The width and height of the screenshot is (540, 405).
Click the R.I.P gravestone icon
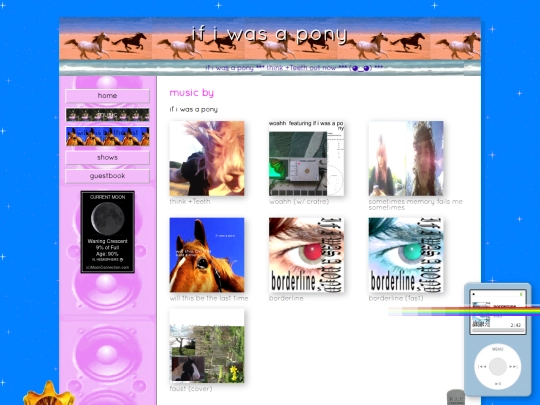456,397
